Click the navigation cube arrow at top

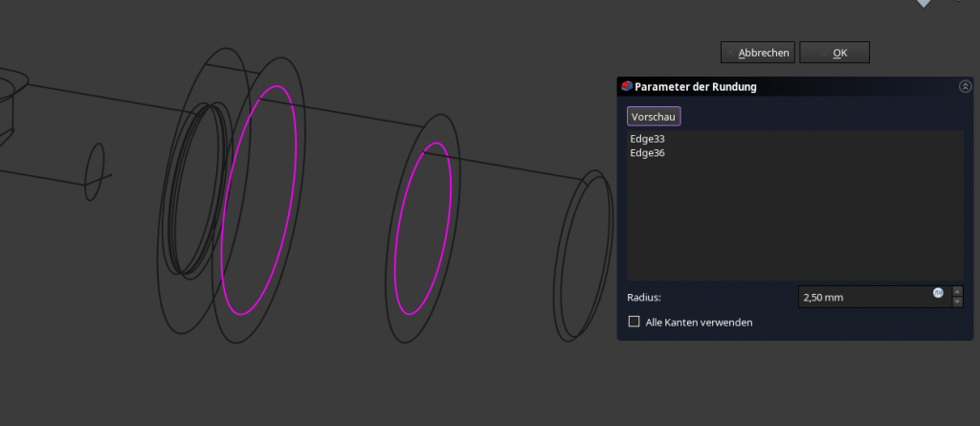[924, 4]
